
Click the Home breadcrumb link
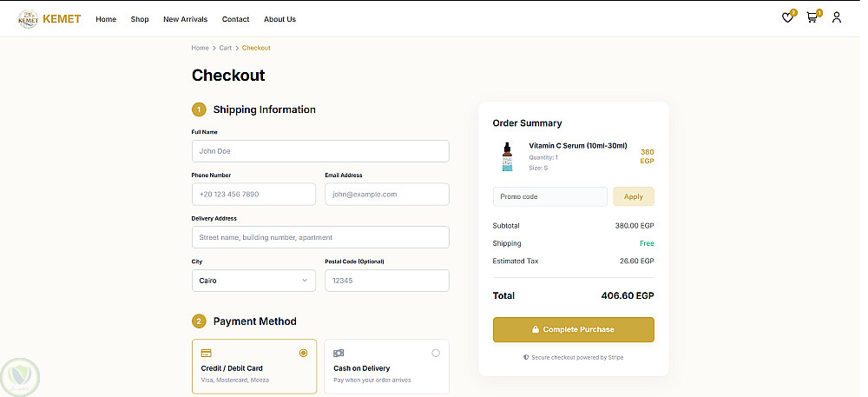(201, 48)
